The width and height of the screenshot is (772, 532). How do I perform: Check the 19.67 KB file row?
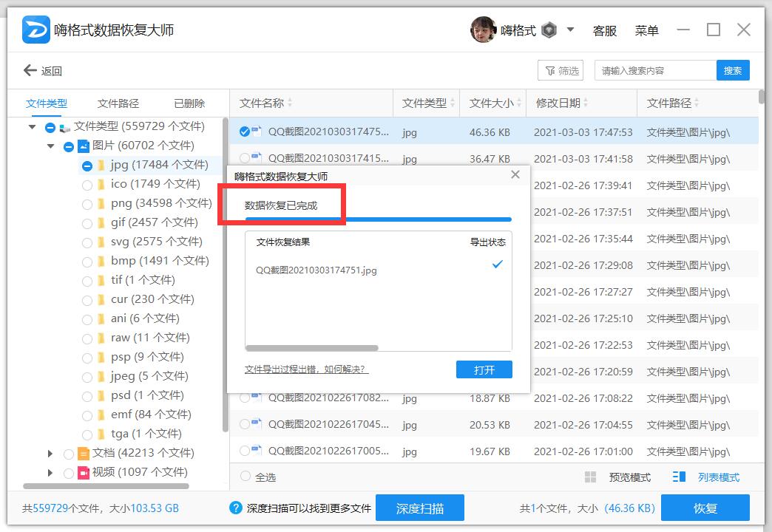(245, 450)
